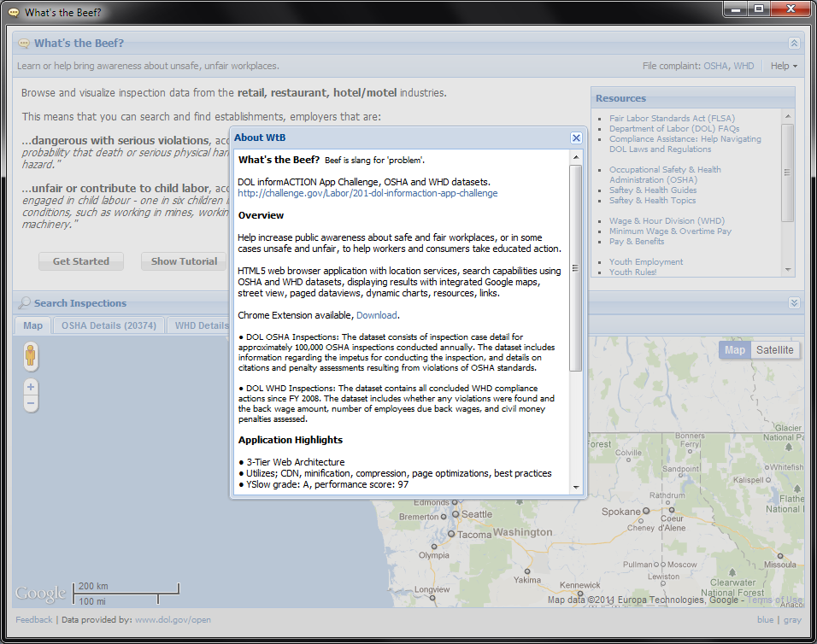
Task: Open Youth Employment resource link
Action: click(646, 262)
